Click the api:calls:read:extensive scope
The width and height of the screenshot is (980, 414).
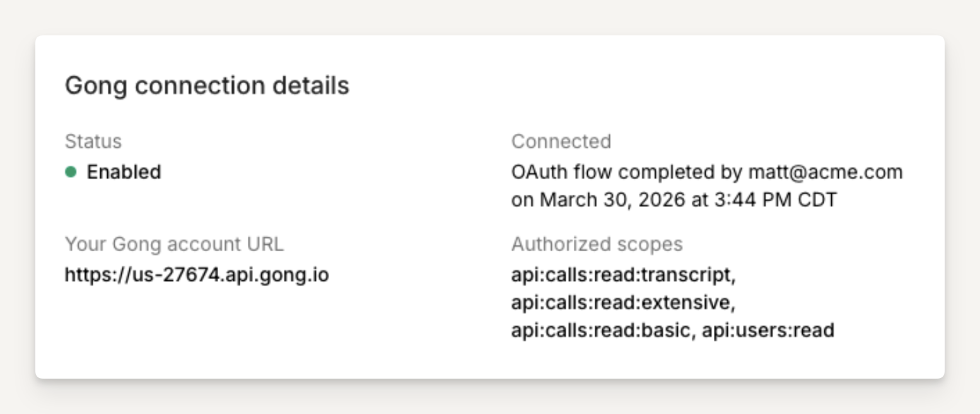coord(622,303)
